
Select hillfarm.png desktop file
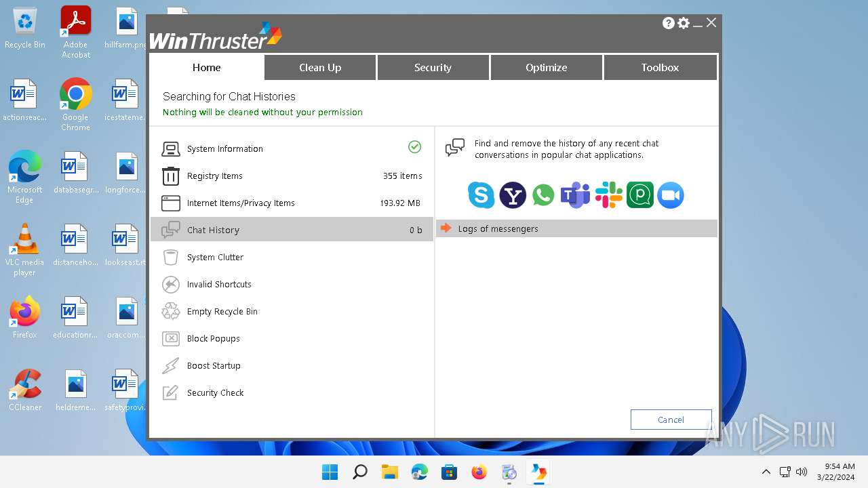127,28
